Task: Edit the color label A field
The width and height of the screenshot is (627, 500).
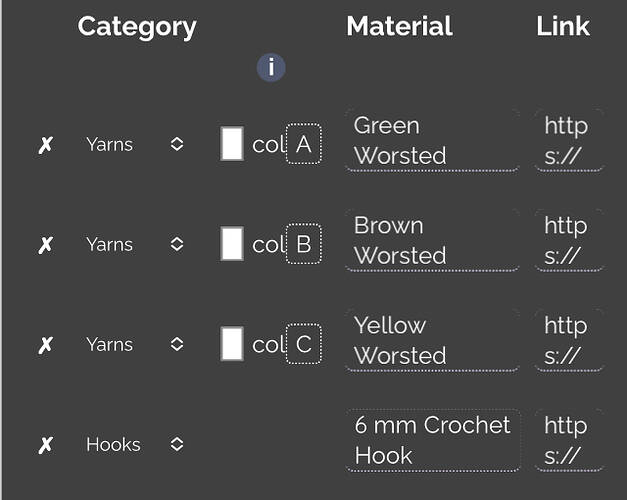Action: pos(304,144)
